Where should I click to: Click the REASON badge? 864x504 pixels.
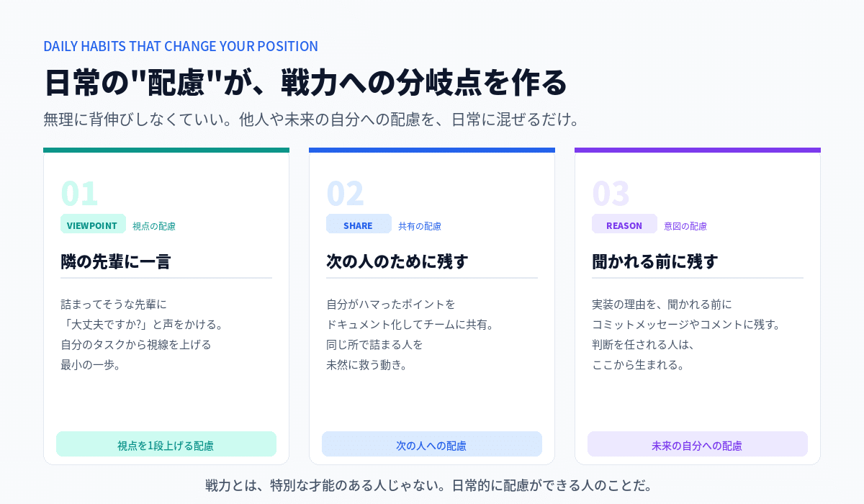[x=624, y=225]
